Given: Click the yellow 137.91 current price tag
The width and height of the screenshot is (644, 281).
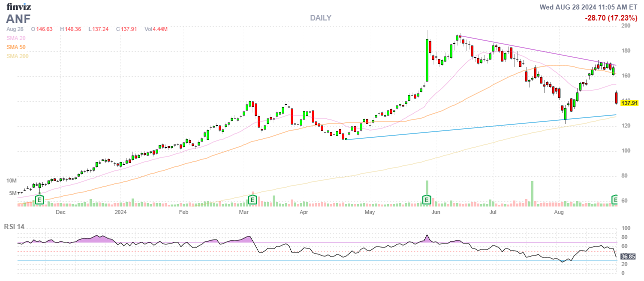Looking at the screenshot, I should tap(629, 103).
